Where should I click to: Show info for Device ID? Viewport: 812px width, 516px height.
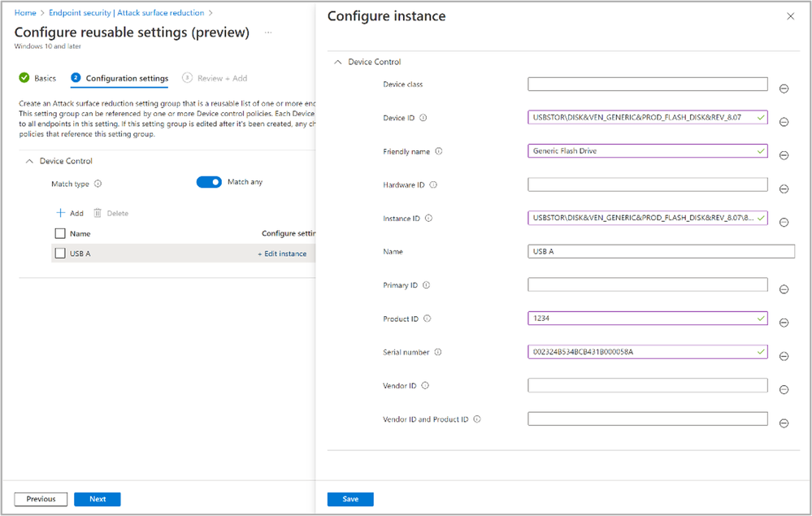tap(423, 118)
